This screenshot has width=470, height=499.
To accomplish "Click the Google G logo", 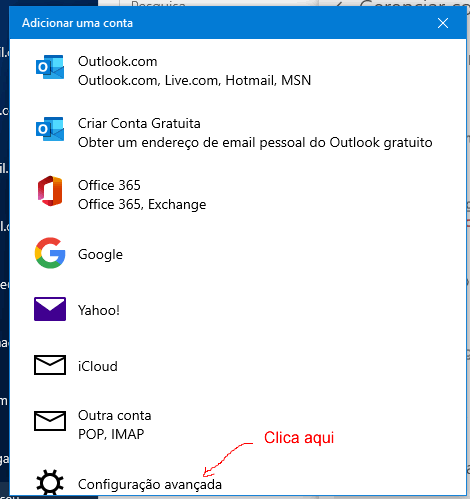I will pos(50,253).
